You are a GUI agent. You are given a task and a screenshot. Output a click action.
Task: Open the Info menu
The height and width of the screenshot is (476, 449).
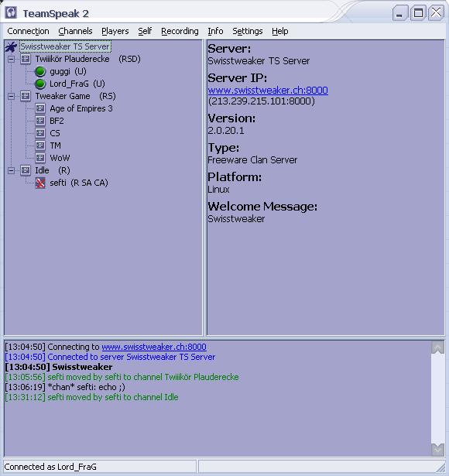pos(215,31)
